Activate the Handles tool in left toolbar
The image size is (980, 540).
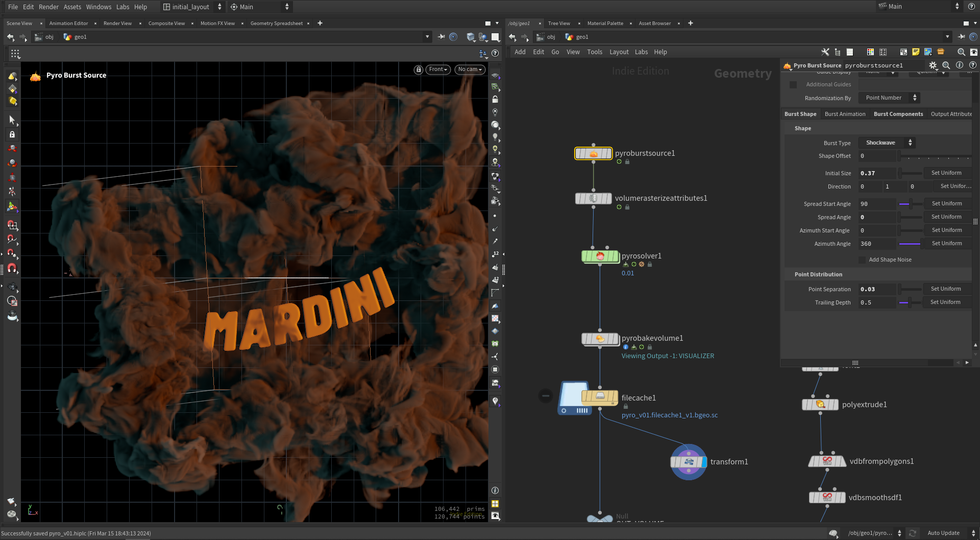coord(12,207)
